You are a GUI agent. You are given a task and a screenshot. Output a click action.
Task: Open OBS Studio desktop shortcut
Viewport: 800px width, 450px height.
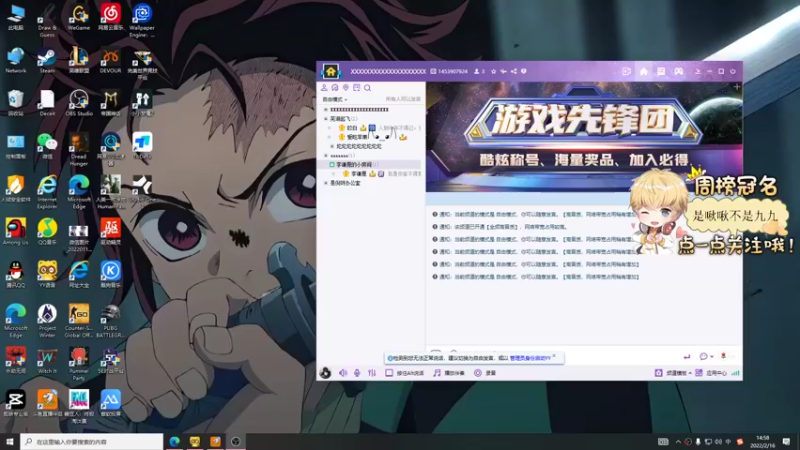[79, 104]
